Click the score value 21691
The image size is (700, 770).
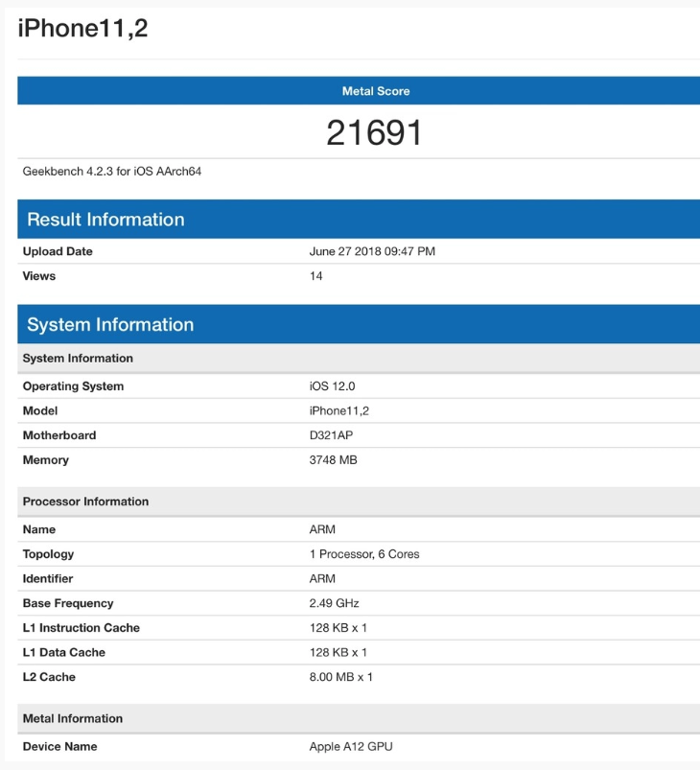(374, 132)
